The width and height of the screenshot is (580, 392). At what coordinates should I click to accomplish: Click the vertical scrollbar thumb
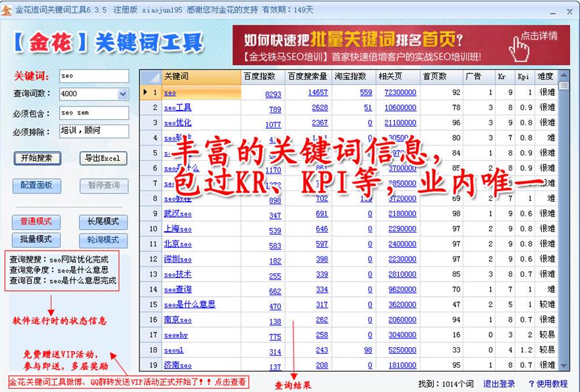coord(564,86)
